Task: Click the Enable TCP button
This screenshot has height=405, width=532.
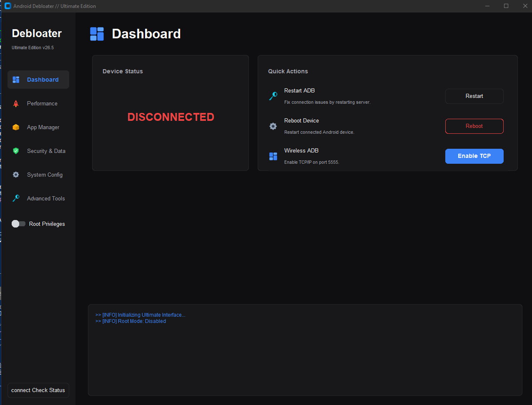Action: [474, 156]
